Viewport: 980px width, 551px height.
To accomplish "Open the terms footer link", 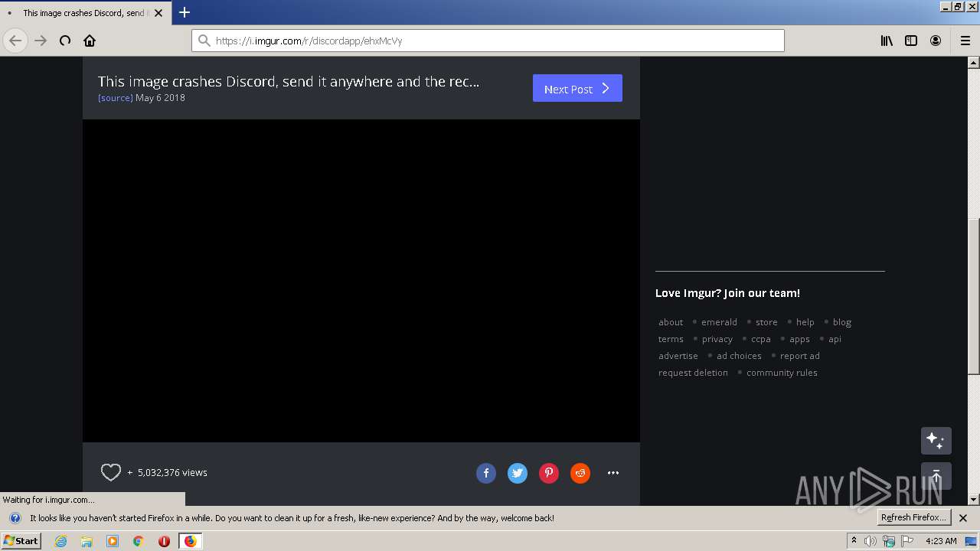I will [671, 339].
